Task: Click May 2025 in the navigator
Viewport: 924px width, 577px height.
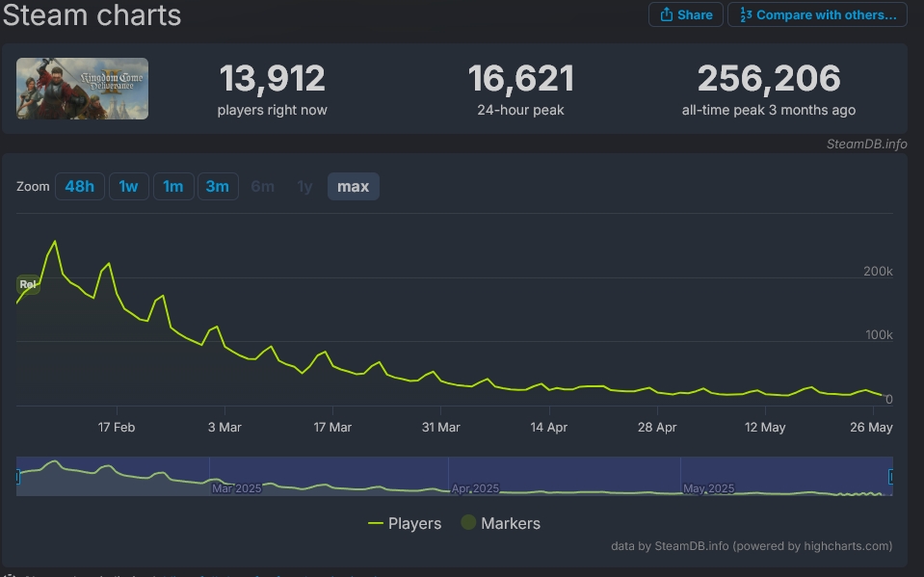Action: [x=708, y=488]
